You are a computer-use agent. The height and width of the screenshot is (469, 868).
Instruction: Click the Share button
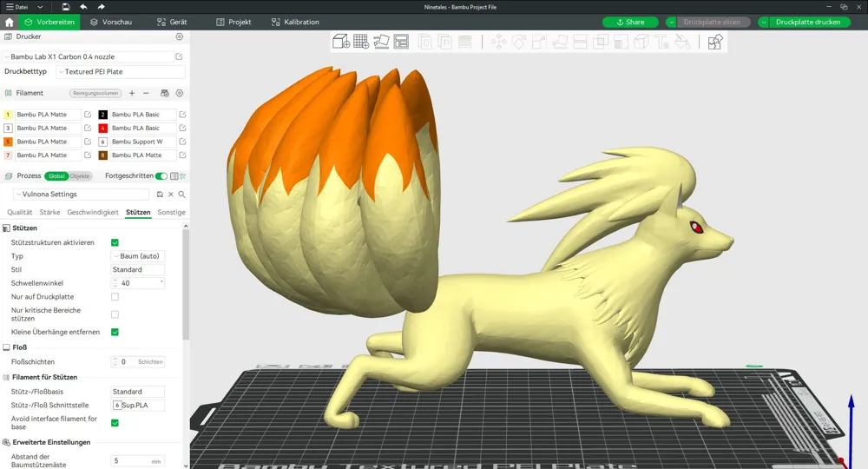630,23
